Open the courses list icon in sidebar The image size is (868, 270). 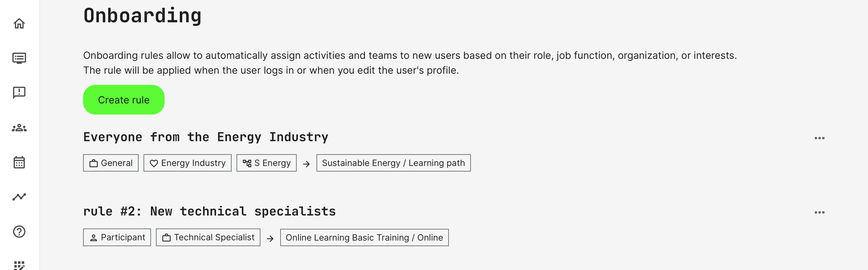[x=19, y=58]
